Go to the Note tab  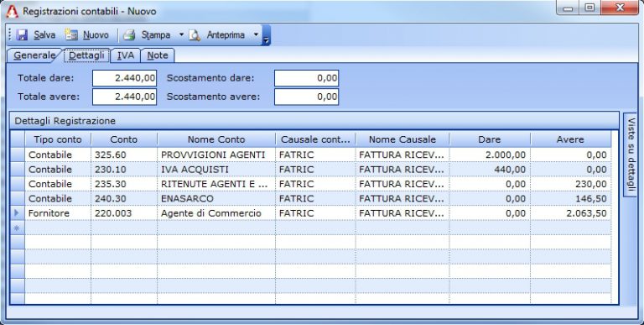(158, 55)
